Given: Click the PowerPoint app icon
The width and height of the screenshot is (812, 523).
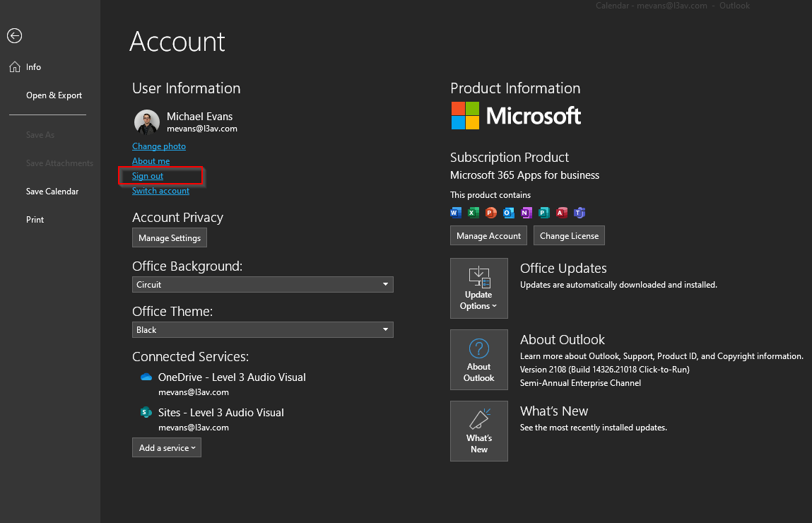Looking at the screenshot, I should [x=491, y=212].
